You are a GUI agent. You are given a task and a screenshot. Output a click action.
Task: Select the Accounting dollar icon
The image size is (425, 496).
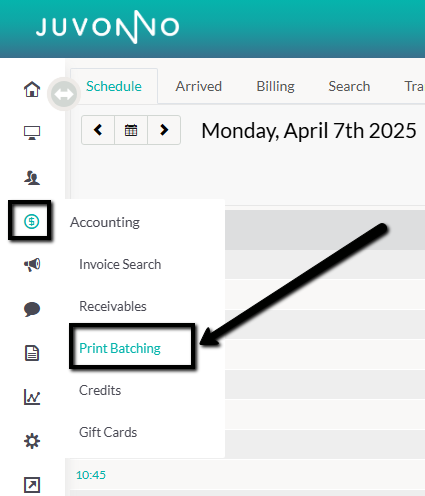click(x=32, y=221)
